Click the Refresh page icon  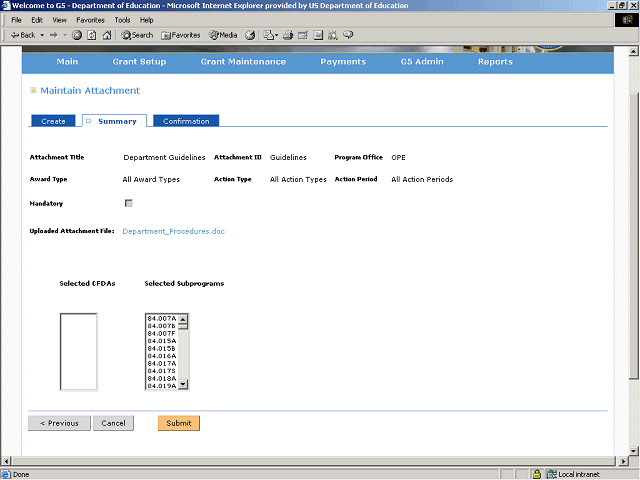(x=92, y=35)
